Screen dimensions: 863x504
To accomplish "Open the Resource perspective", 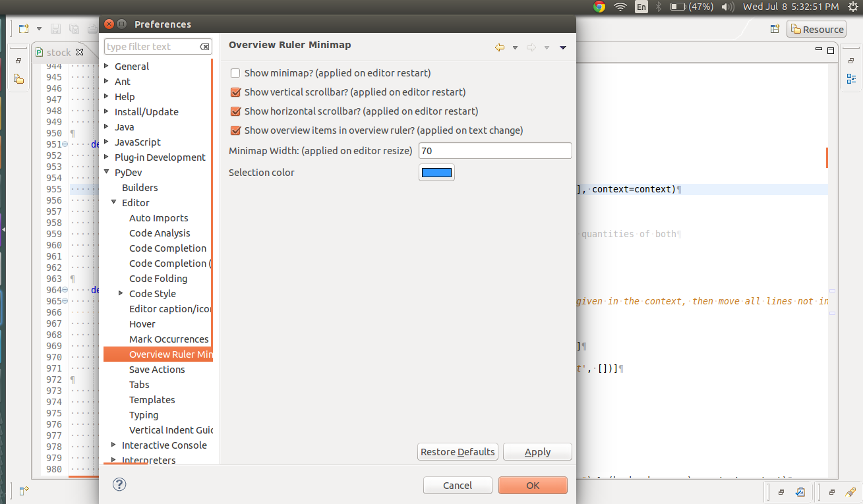I will coord(816,29).
